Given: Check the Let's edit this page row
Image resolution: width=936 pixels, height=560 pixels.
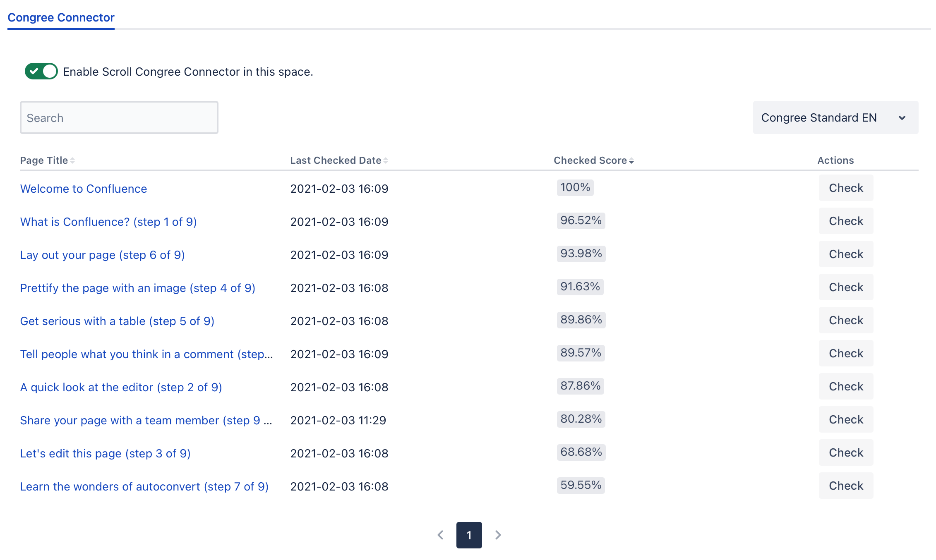Looking at the screenshot, I should tap(846, 452).
